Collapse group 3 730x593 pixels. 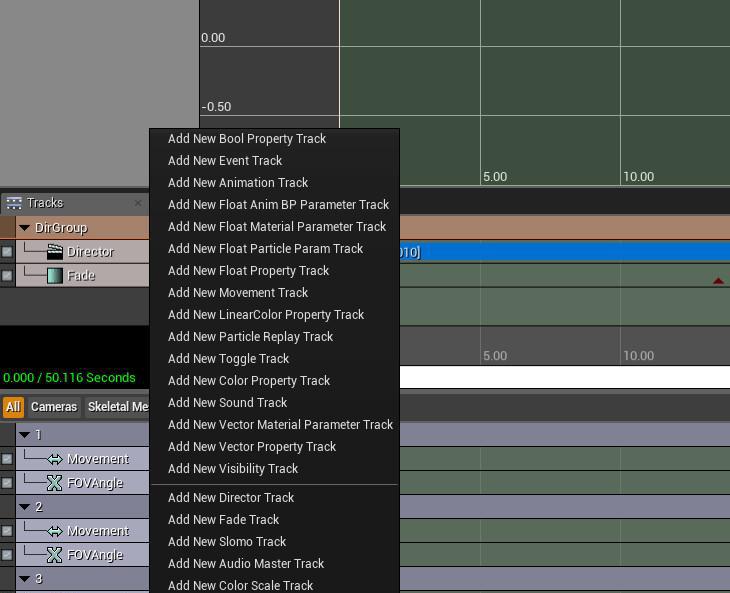[24, 579]
